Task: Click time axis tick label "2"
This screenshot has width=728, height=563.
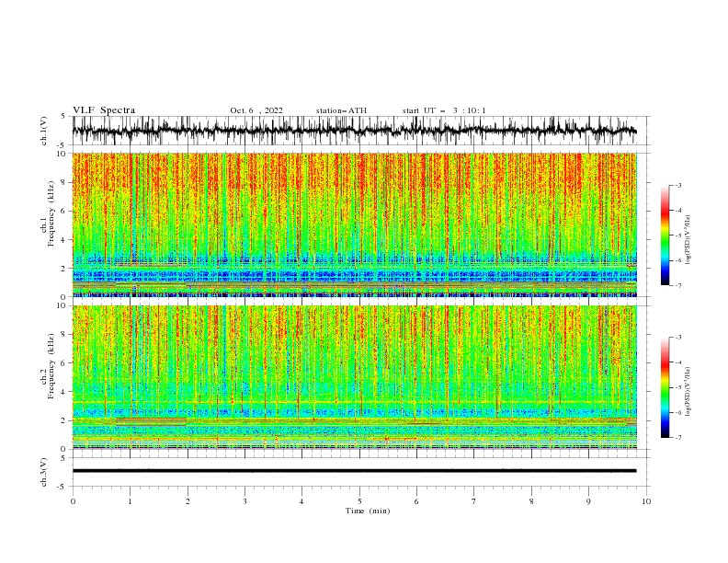Action: coord(188,501)
